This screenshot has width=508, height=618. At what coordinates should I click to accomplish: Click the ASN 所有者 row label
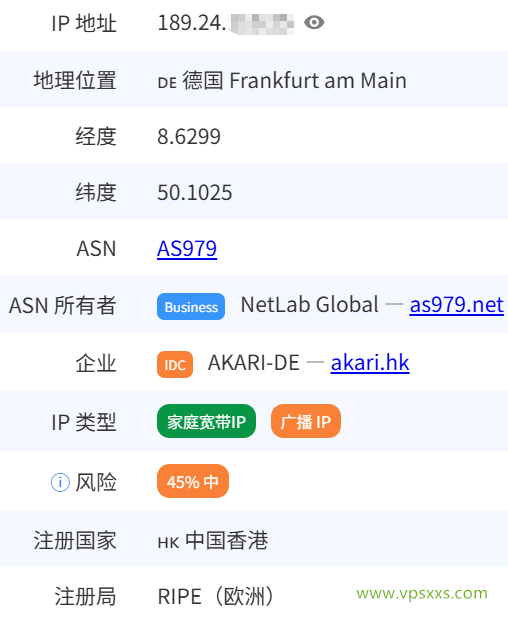coord(63,305)
